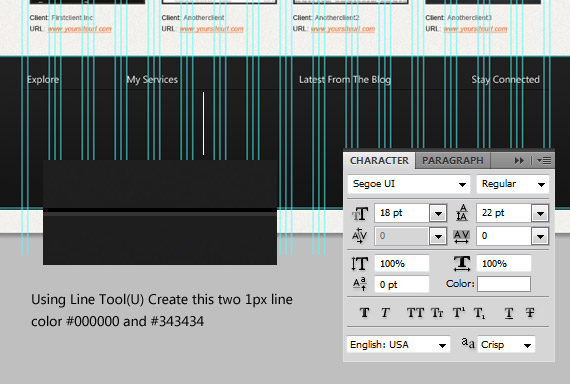Toggle Faux Bold style
Screen dimensions: 570x384
365,313
